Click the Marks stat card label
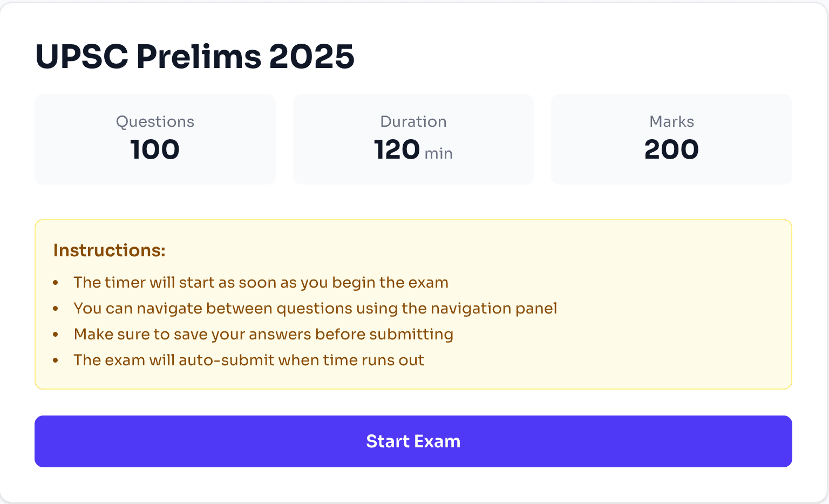829x504 pixels. (671, 121)
